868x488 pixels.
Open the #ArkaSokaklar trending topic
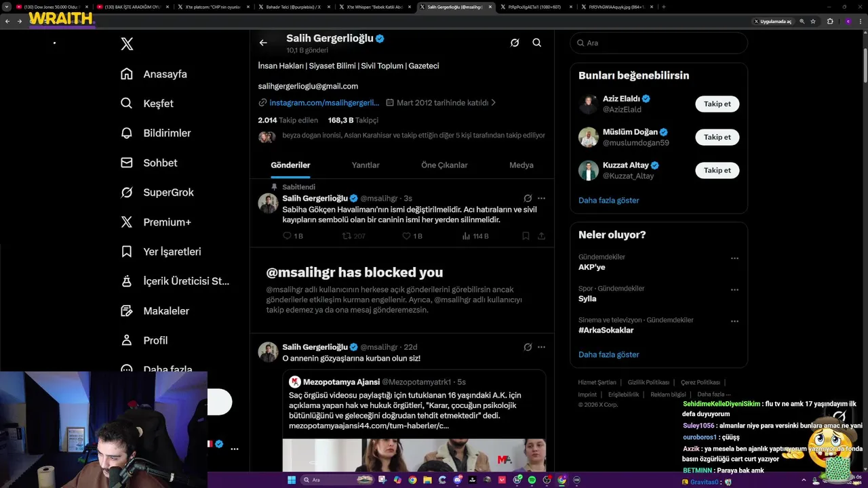[606, 330]
